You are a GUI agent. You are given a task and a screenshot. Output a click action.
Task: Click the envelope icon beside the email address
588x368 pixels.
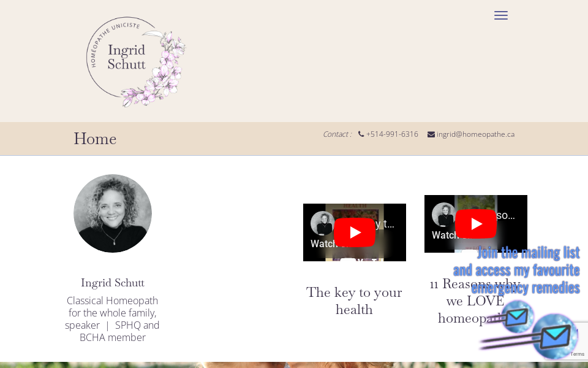[x=431, y=134]
